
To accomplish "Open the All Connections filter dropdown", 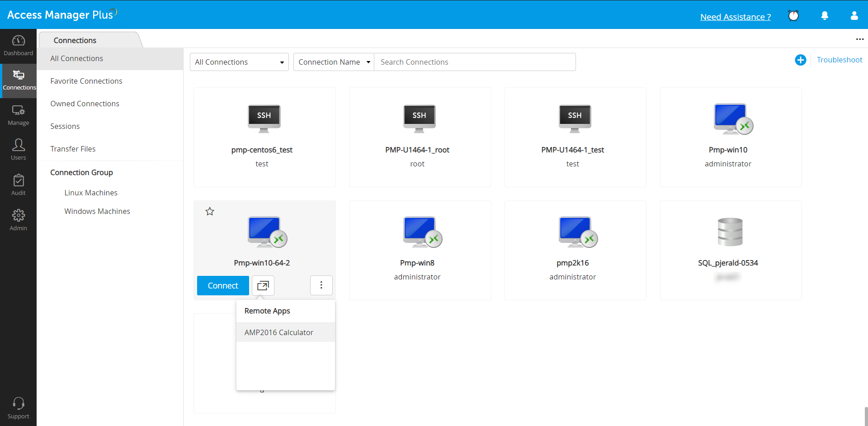I will [x=239, y=62].
